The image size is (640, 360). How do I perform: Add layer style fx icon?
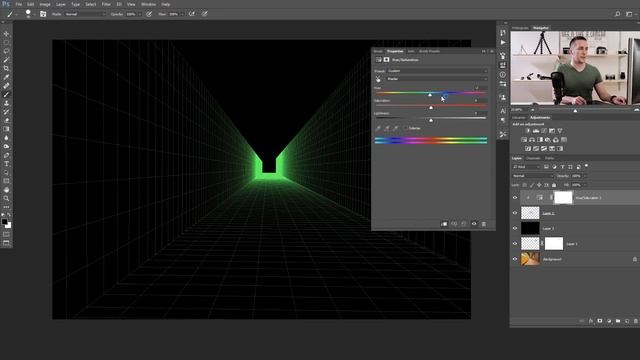[591, 321]
